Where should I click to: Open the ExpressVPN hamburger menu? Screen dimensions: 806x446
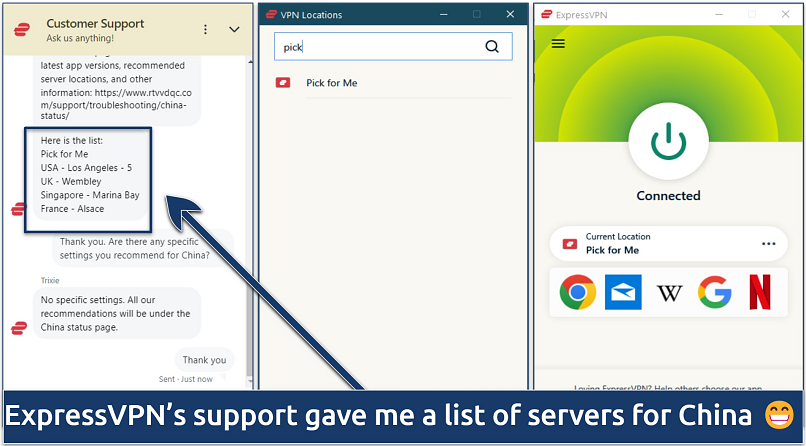(558, 44)
